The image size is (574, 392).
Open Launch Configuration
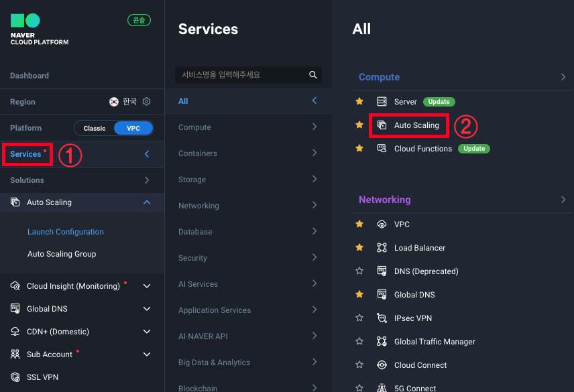pos(66,232)
